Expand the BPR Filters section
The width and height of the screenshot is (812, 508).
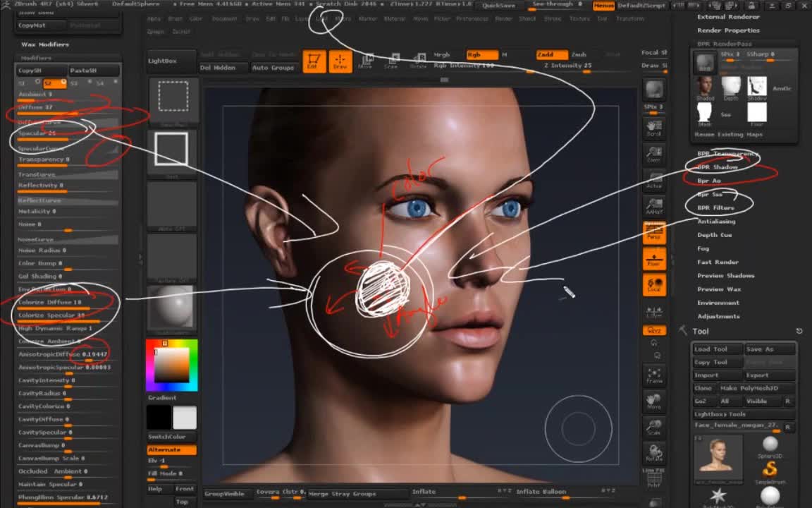(x=715, y=208)
